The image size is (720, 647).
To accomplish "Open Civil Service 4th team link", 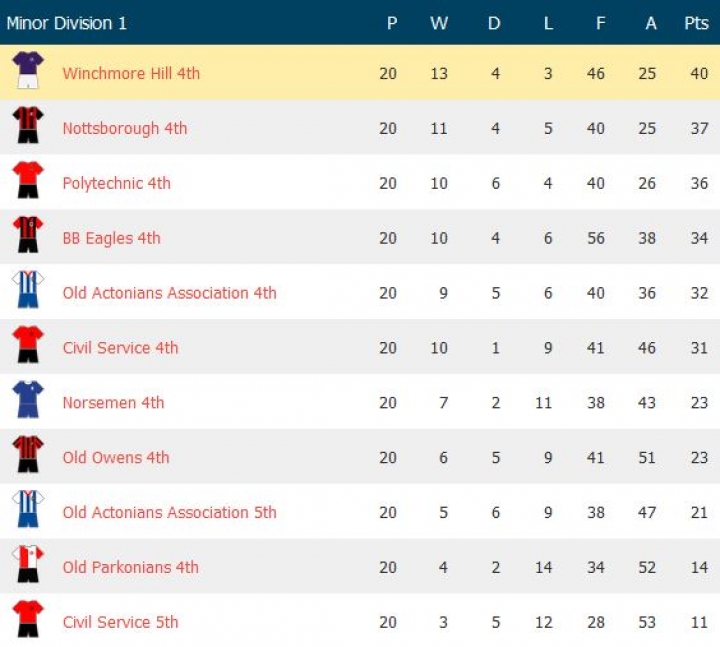I will (120, 348).
